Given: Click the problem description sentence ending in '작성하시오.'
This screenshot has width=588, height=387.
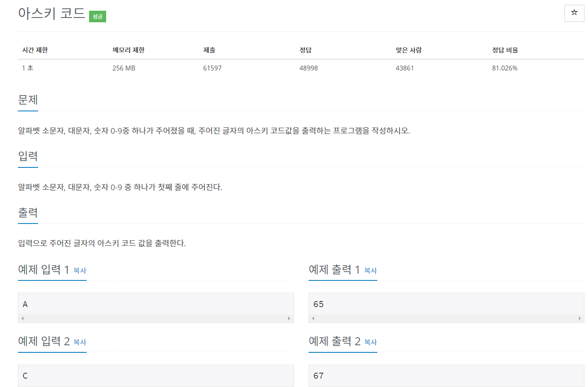Looking at the screenshot, I should [x=214, y=131].
